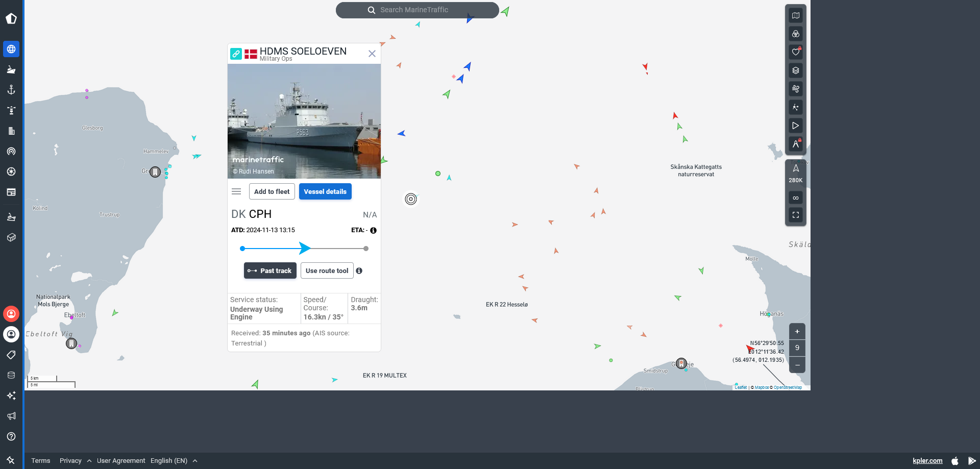
Task: Open the kpler.com footer link
Action: 927,460
